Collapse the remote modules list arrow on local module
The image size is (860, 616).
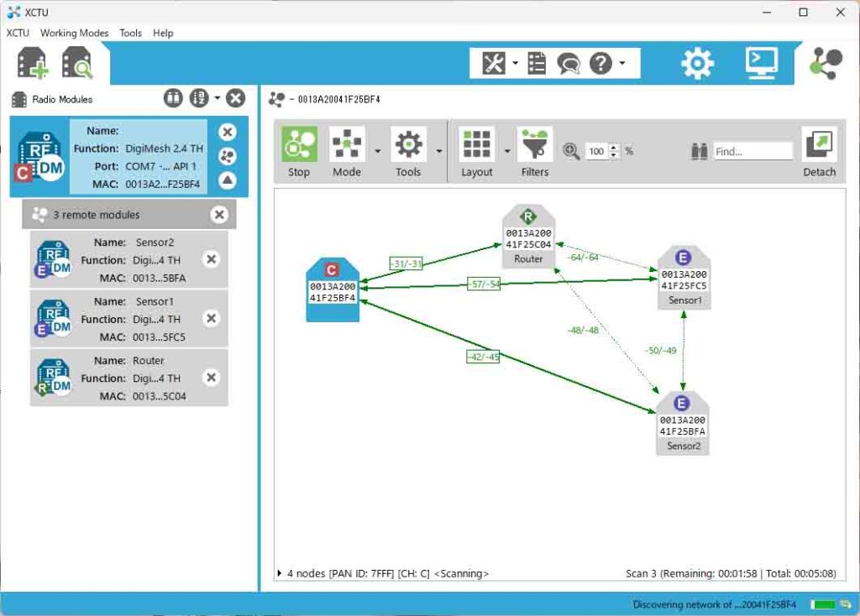[227, 180]
